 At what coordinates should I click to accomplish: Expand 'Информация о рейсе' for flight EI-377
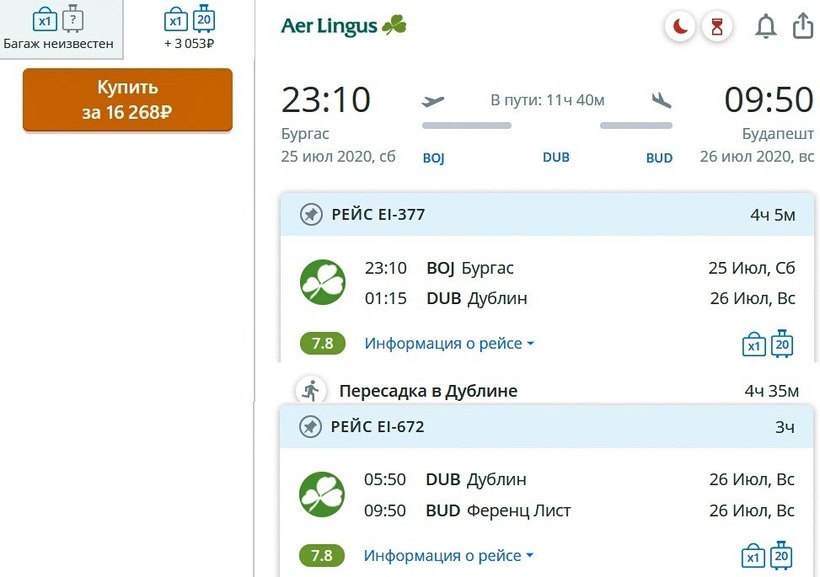point(449,344)
